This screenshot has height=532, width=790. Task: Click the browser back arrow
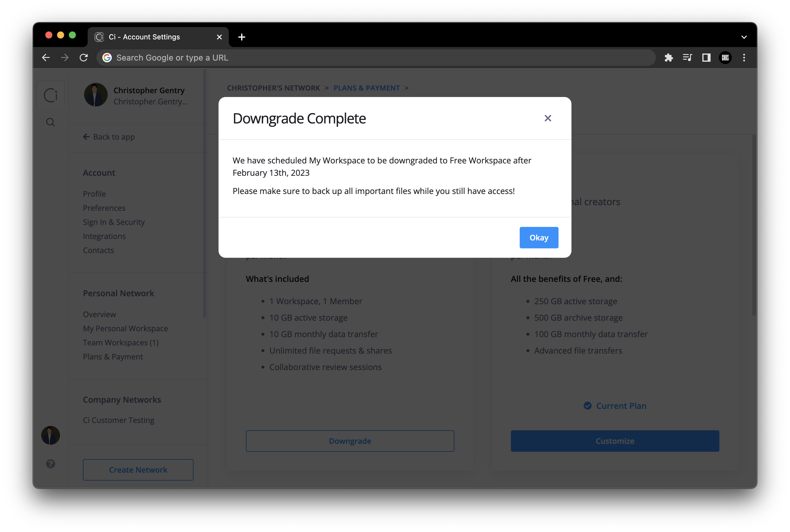(46, 58)
